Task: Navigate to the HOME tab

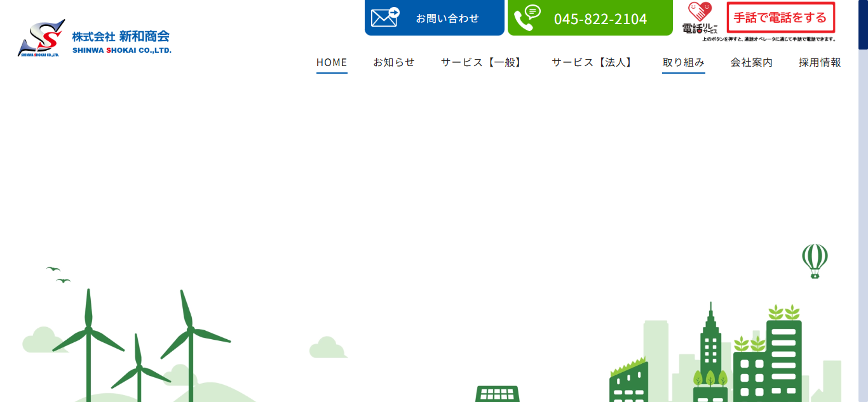Action: pos(331,62)
